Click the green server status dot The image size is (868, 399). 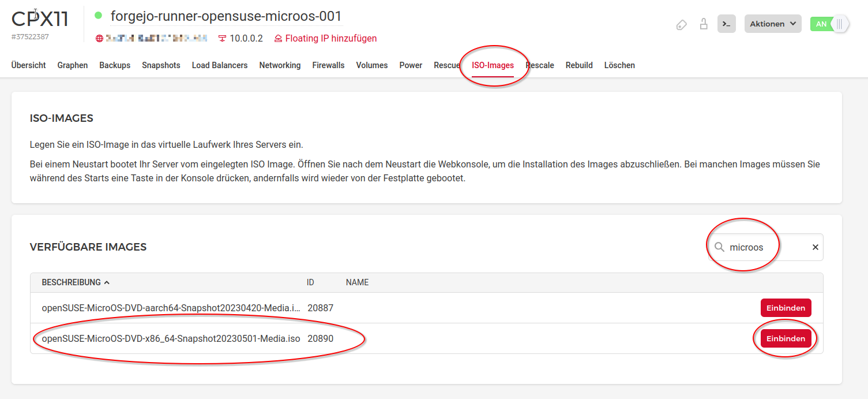(98, 16)
